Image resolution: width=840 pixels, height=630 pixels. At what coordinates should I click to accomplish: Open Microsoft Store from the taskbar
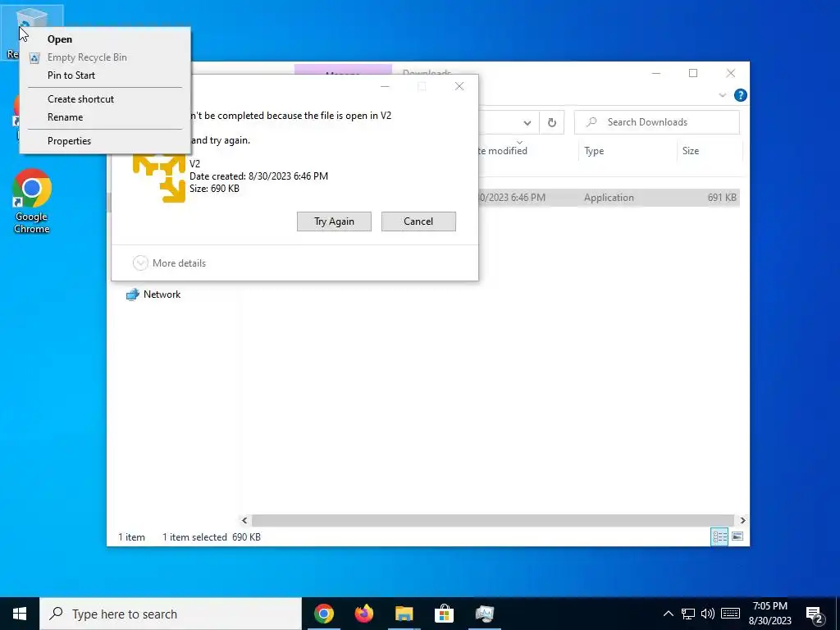444,614
